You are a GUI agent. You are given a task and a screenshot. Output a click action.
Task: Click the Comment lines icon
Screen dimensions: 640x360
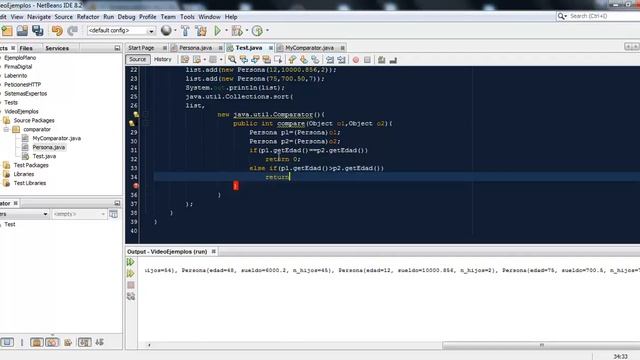tap(381, 60)
